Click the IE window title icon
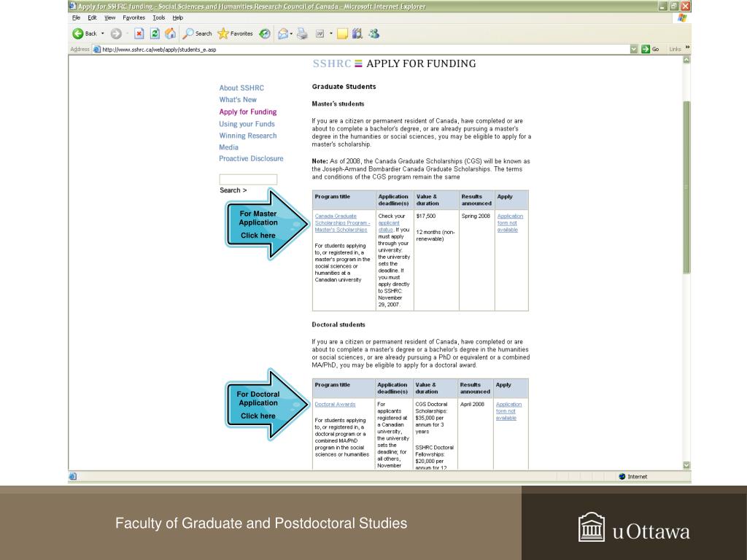This screenshot has width=747, height=560. coord(72,6)
